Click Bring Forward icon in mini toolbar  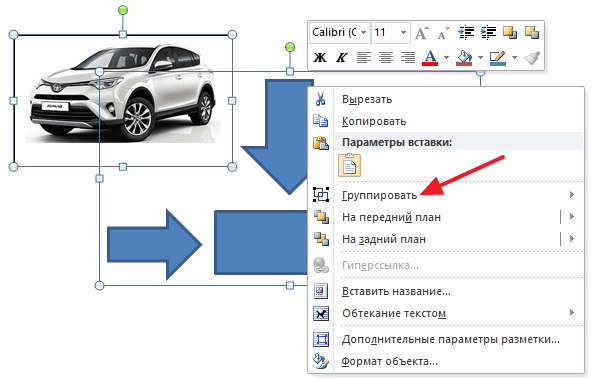[510, 33]
